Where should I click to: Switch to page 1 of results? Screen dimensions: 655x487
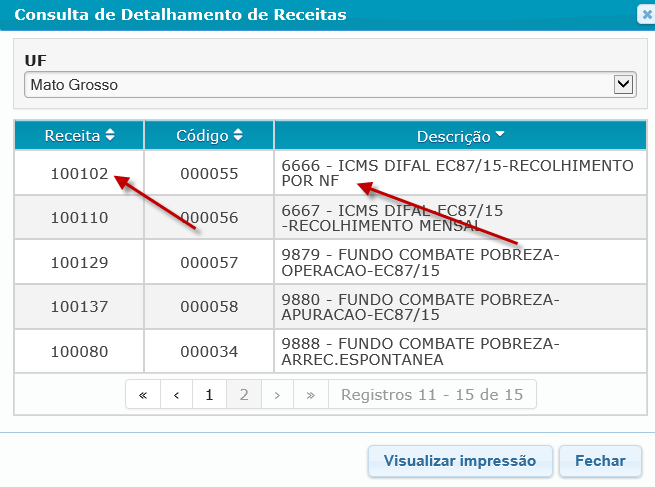[209, 394]
